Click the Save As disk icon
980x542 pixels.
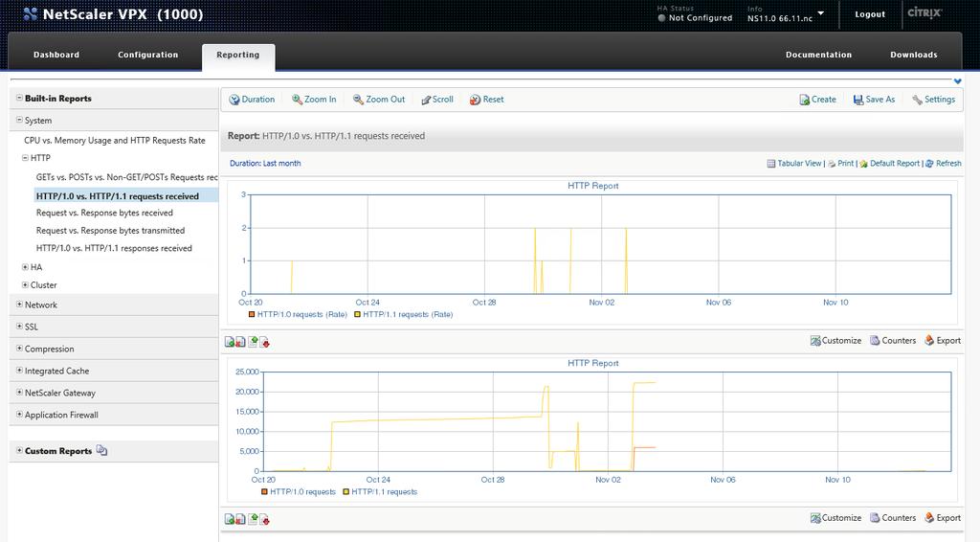(858, 100)
